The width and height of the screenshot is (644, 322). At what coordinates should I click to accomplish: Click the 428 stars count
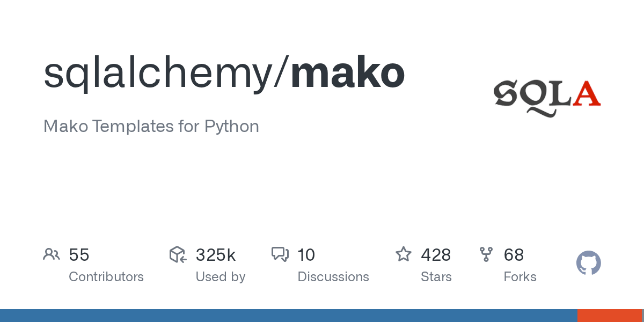pos(436,255)
